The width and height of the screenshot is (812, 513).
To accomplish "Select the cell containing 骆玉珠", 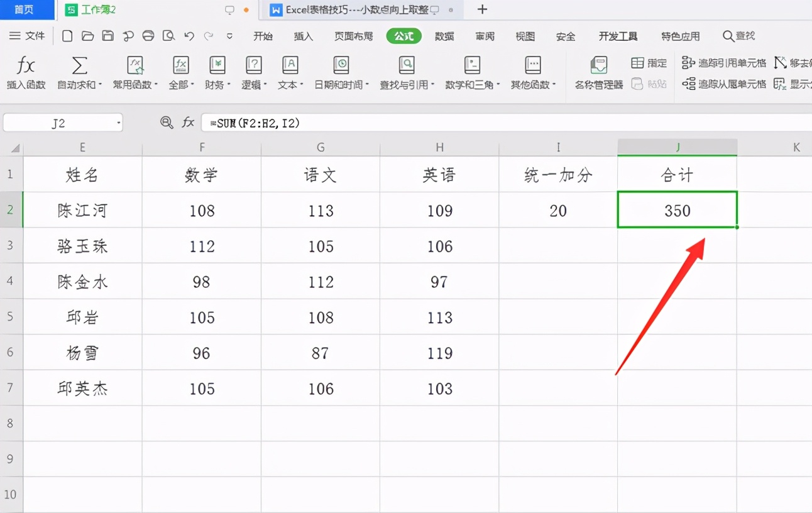I will coord(83,245).
